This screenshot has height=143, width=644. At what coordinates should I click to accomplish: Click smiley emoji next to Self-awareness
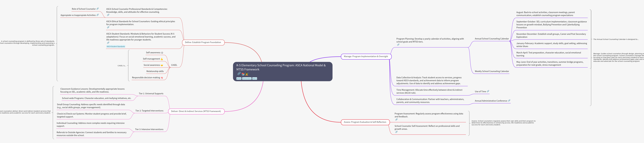coord(162,53)
